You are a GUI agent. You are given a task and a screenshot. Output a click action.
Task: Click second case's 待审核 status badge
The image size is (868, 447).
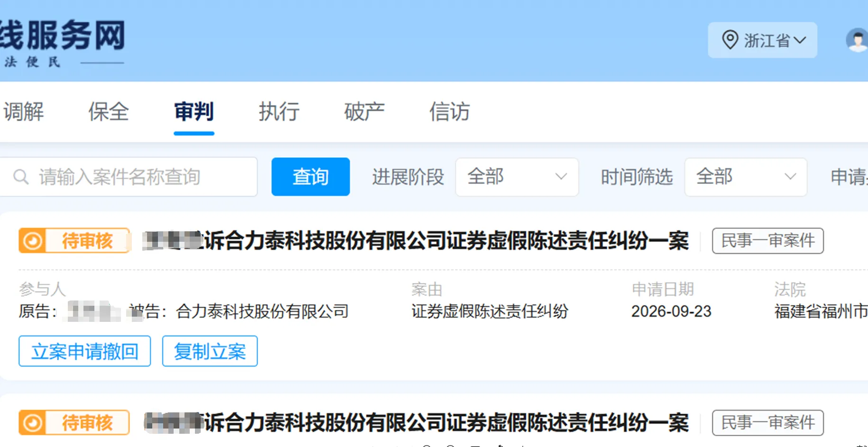[74, 423]
